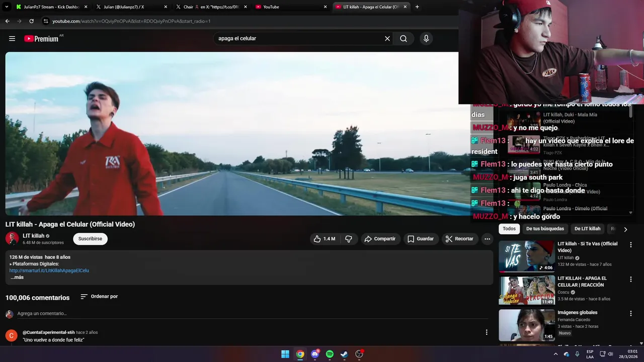
Task: Expand the description with ...más
Action: tap(17, 278)
